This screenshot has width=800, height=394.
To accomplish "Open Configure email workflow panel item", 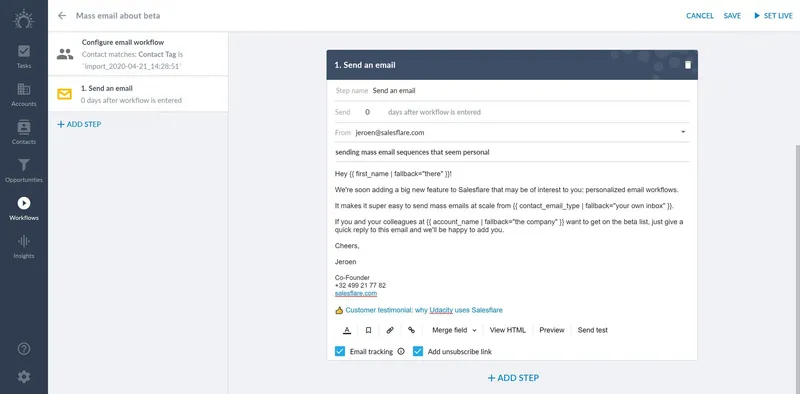I will (138, 54).
